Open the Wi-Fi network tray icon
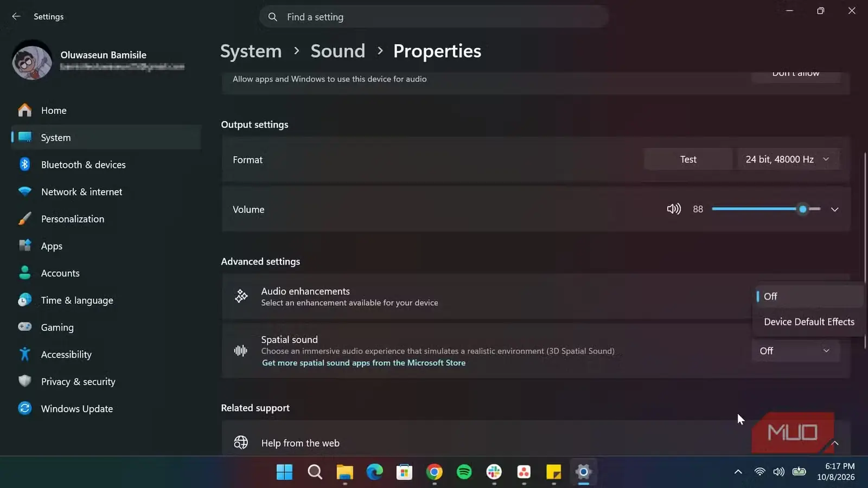This screenshot has height=488, width=868. pyautogui.click(x=759, y=472)
